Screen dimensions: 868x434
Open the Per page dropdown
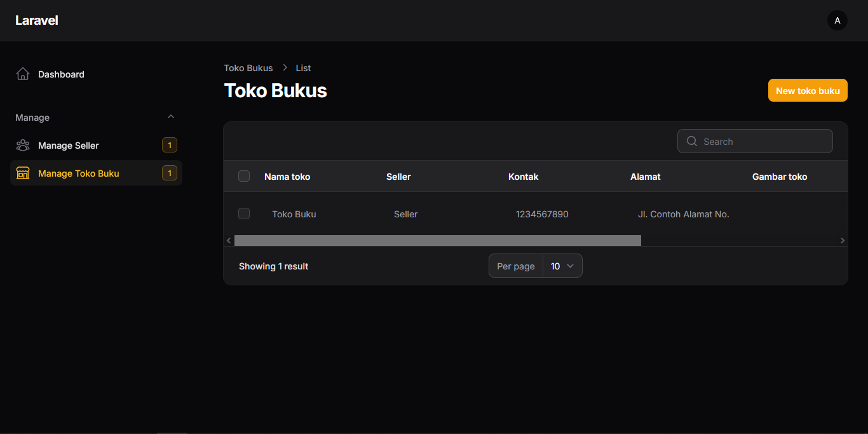pyautogui.click(x=562, y=266)
